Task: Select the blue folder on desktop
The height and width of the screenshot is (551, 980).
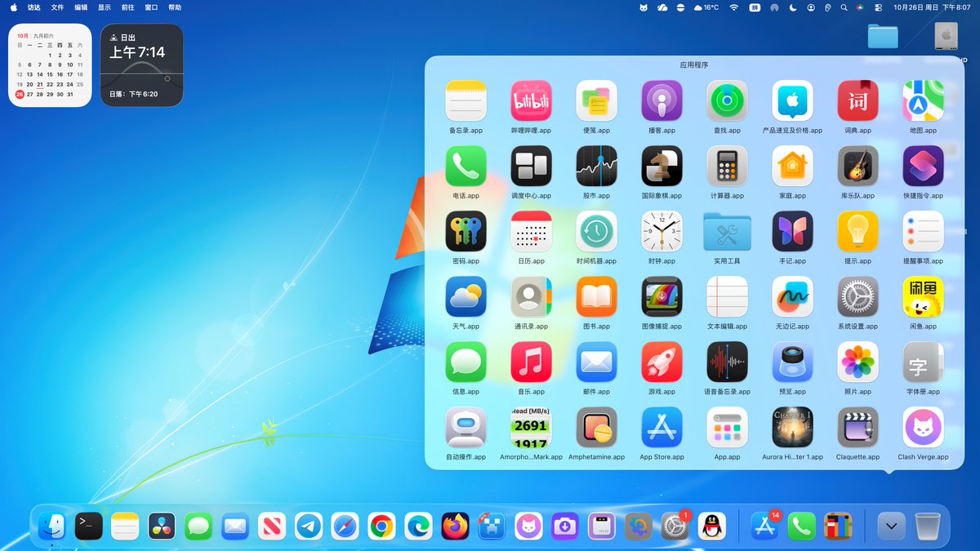Action: pos(883,37)
